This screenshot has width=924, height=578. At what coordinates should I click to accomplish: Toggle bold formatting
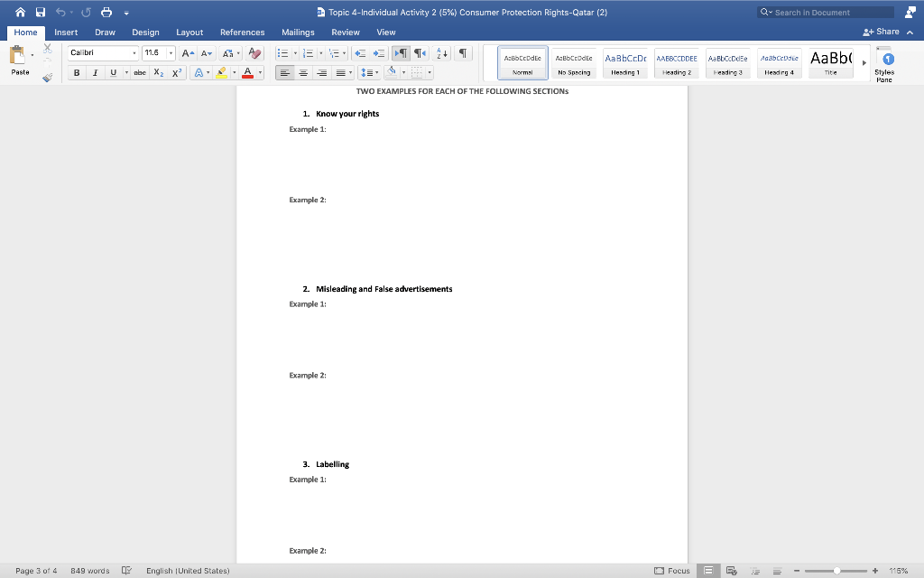(x=77, y=72)
